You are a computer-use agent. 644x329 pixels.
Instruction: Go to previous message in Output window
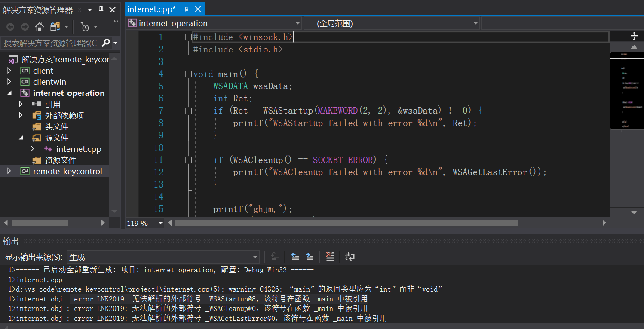[295, 256]
